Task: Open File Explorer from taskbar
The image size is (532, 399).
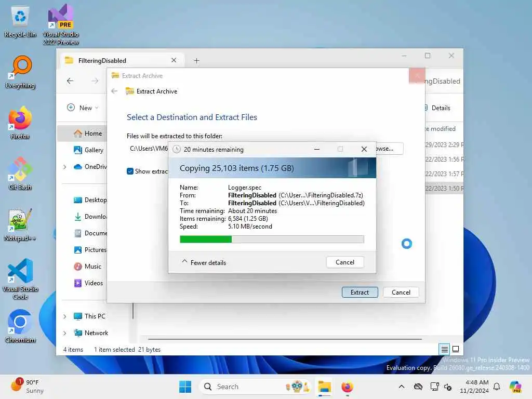Action: pos(324,387)
